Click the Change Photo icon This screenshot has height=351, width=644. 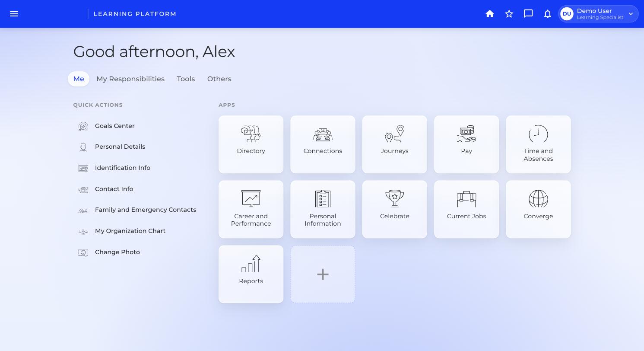[83, 252]
